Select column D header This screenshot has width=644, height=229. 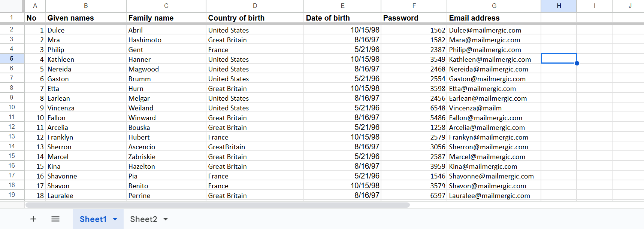tap(255, 6)
